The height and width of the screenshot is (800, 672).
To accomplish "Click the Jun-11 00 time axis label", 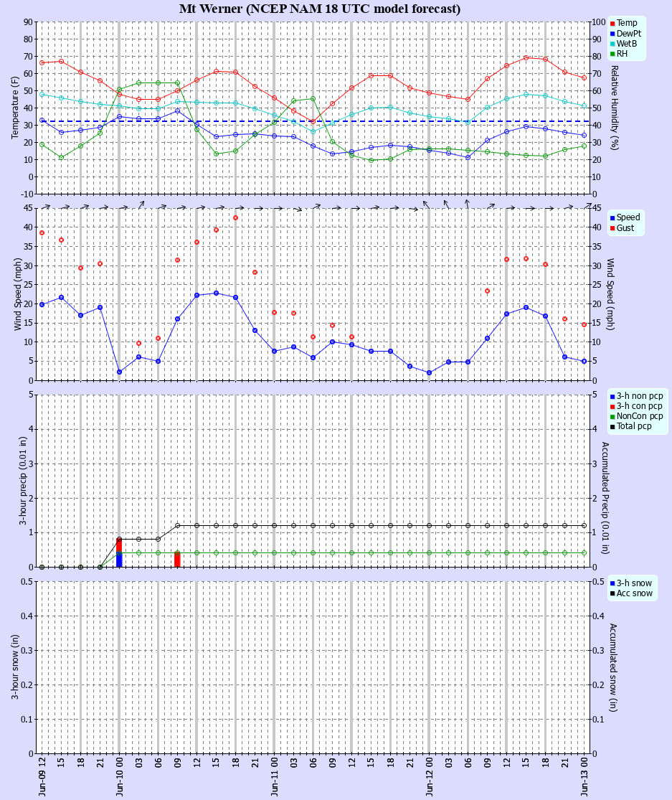I will 274,776.
